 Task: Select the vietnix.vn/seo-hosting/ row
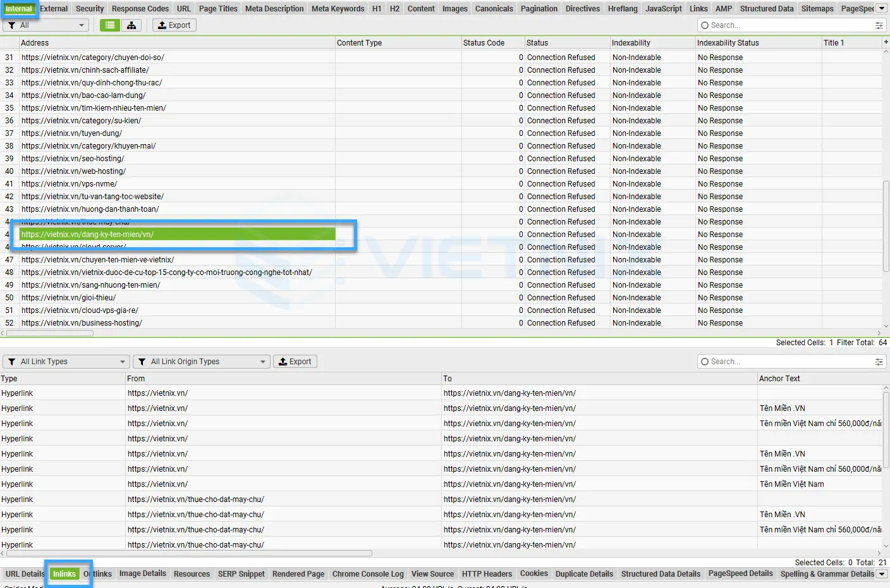click(73, 159)
